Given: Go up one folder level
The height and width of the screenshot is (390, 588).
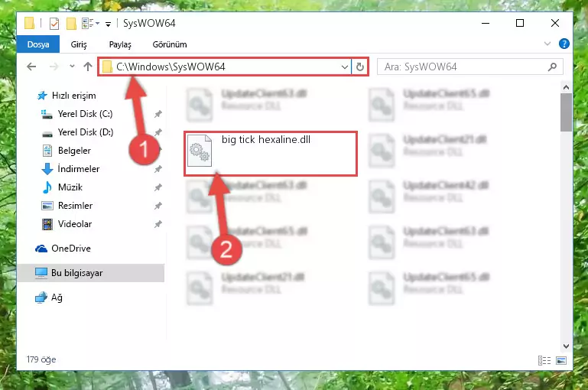Looking at the screenshot, I should 88,67.
